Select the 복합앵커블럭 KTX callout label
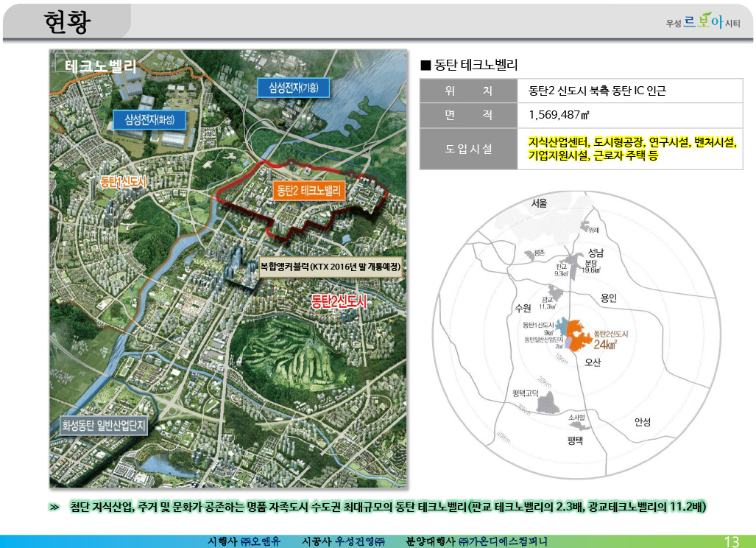 [331, 267]
